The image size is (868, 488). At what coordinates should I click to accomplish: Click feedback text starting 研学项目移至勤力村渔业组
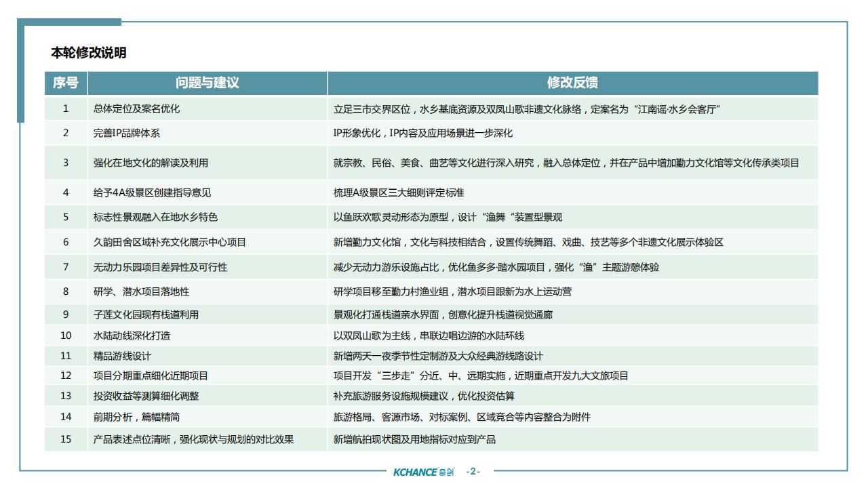coord(452,291)
